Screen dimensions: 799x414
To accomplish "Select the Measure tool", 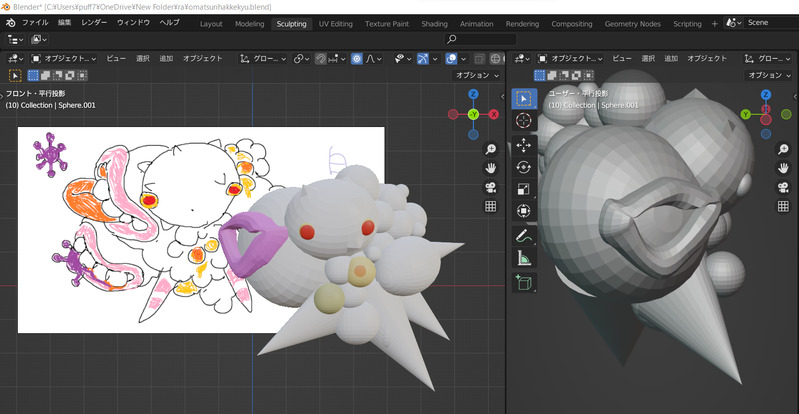I will pos(523,259).
